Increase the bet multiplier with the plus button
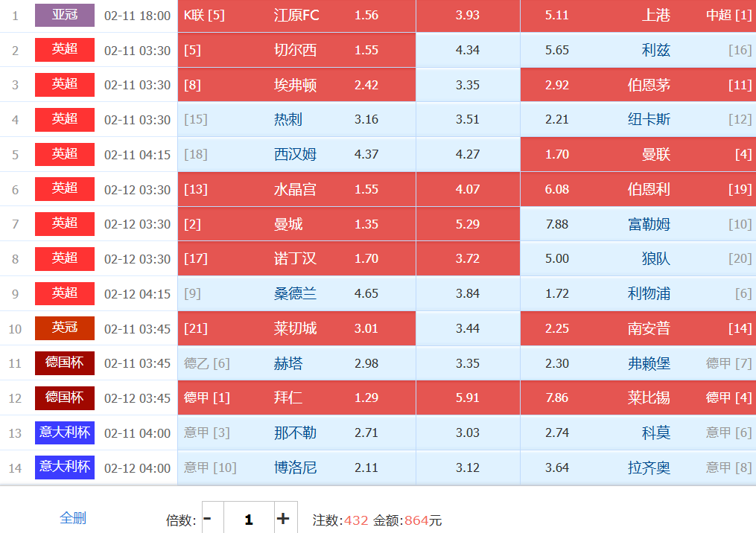 click(283, 519)
